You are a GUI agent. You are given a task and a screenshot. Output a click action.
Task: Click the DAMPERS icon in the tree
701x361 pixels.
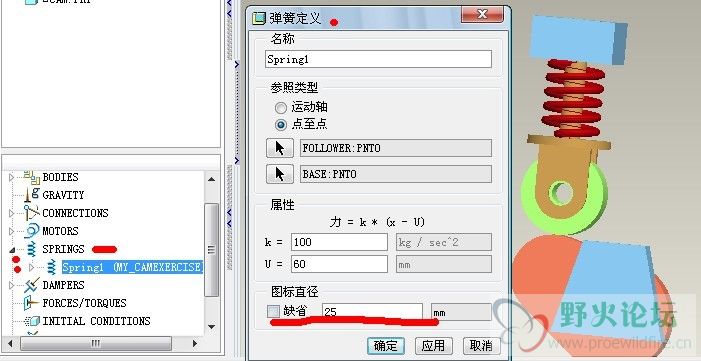click(32, 285)
